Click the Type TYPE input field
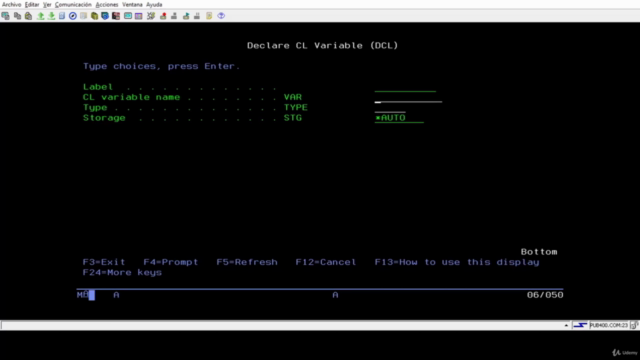The width and height of the screenshot is (640, 360). tap(390, 107)
